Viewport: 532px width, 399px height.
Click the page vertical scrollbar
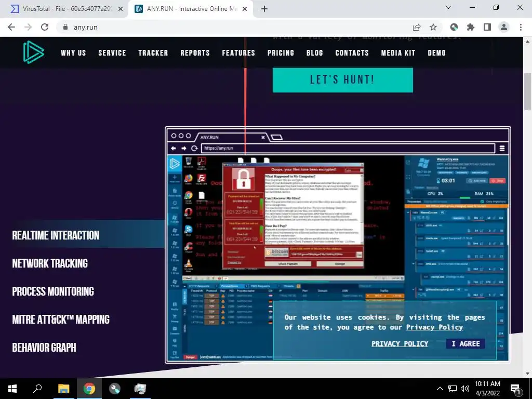click(x=527, y=91)
